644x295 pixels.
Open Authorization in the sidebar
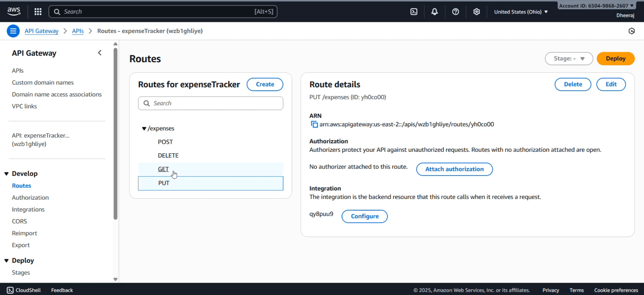pos(30,198)
